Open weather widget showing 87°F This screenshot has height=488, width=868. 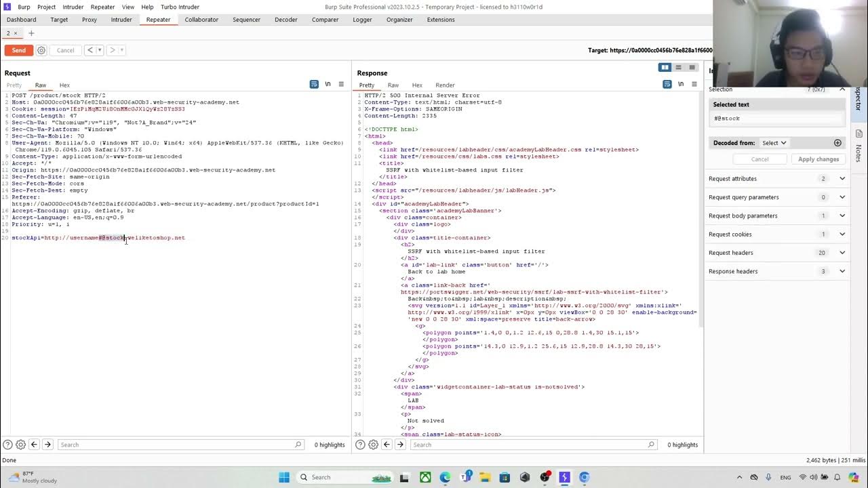pyautogui.click(x=33, y=477)
